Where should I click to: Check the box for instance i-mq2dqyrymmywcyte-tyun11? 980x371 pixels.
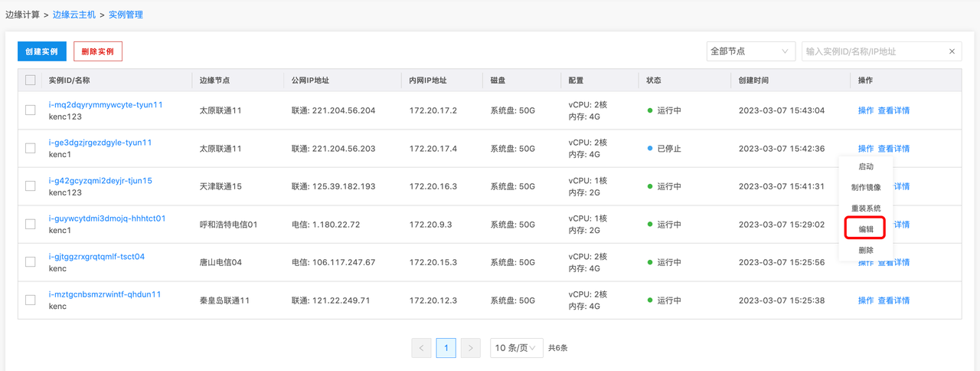tap(31, 110)
